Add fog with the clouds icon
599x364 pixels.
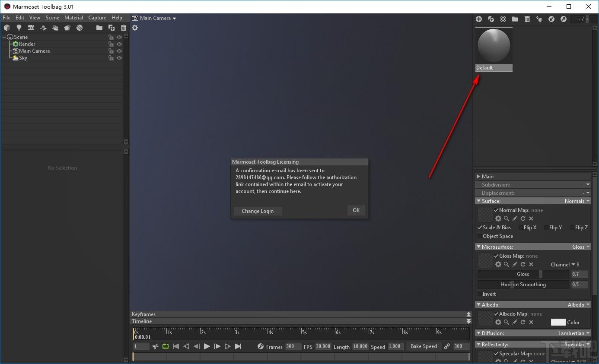(55, 28)
